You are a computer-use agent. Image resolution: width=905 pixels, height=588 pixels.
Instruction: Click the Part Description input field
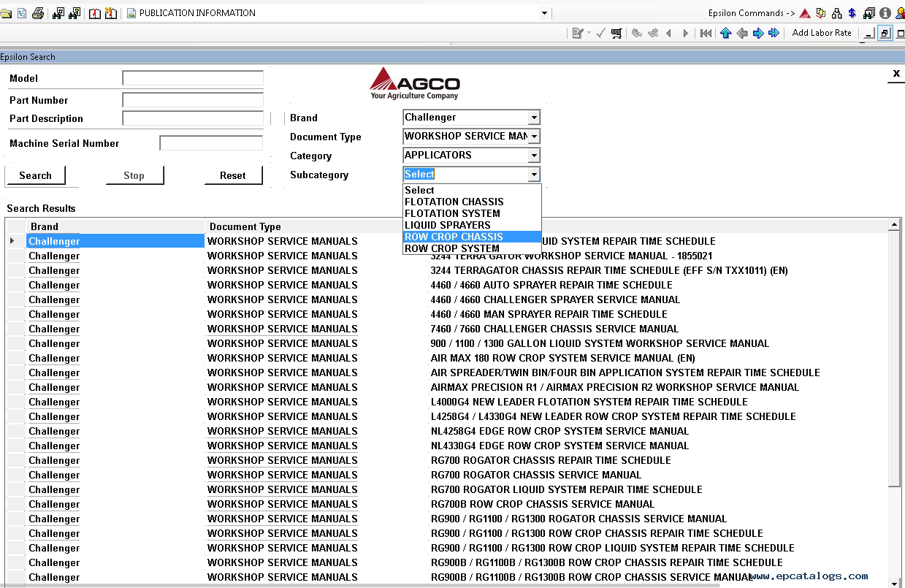point(193,118)
